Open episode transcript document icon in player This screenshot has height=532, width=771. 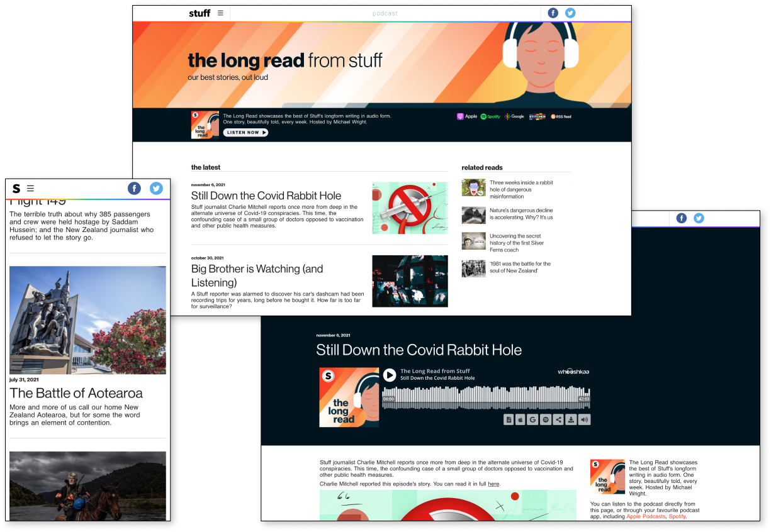click(509, 419)
